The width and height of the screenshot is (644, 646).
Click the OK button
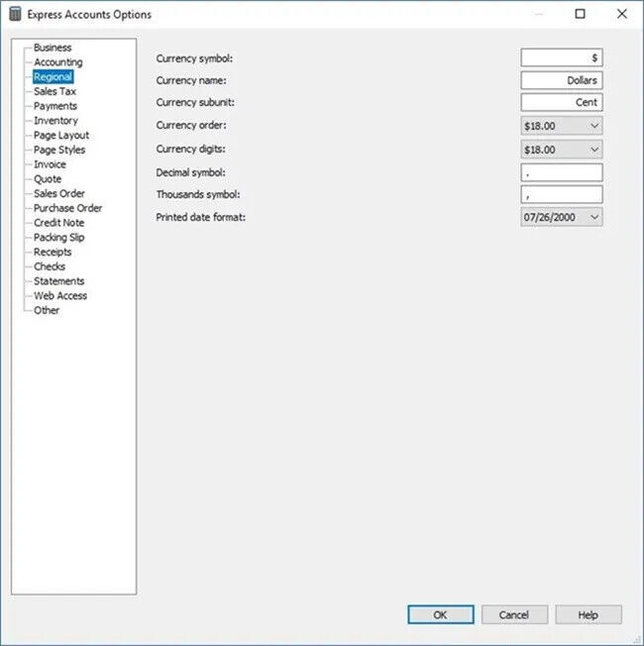pos(441,614)
